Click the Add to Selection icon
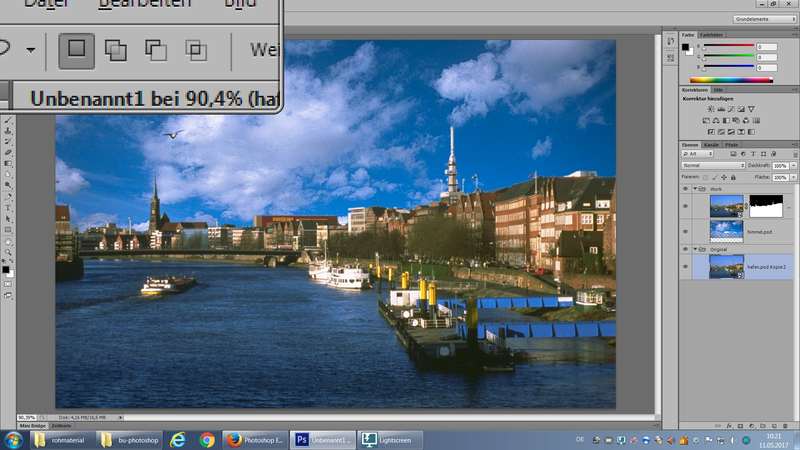 (x=116, y=49)
